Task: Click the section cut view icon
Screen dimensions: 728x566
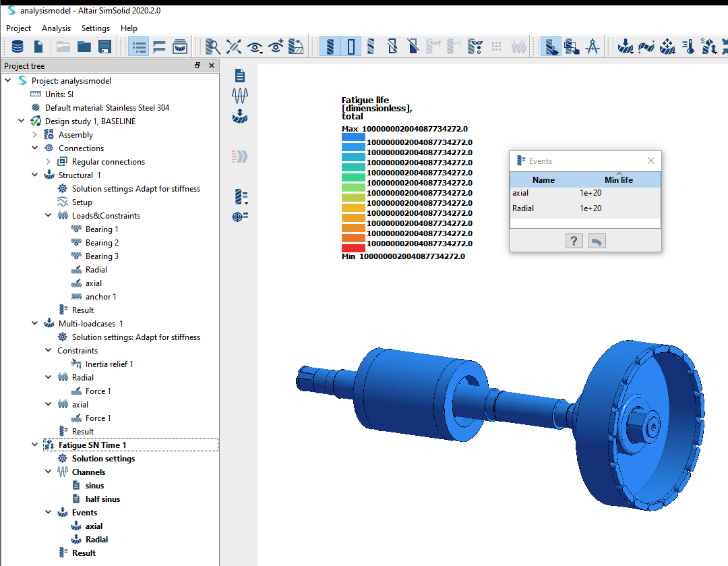Action: click(x=296, y=47)
